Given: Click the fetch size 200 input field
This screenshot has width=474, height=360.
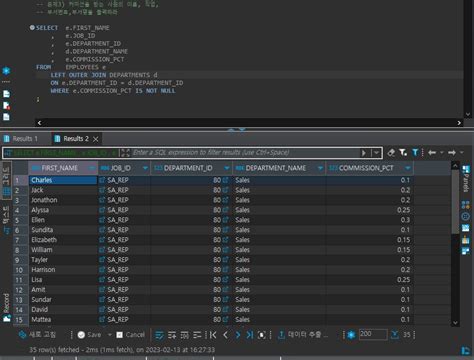Looking at the screenshot, I should coord(373,334).
